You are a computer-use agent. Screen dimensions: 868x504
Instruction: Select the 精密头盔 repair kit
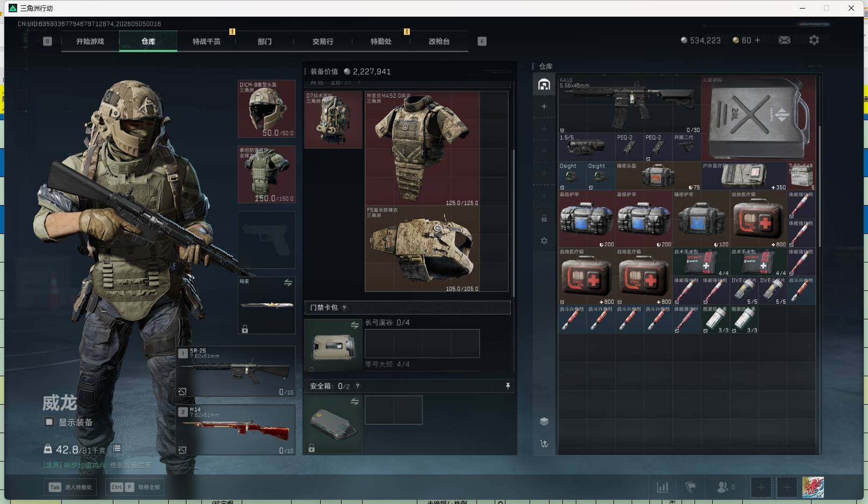[x=658, y=176]
